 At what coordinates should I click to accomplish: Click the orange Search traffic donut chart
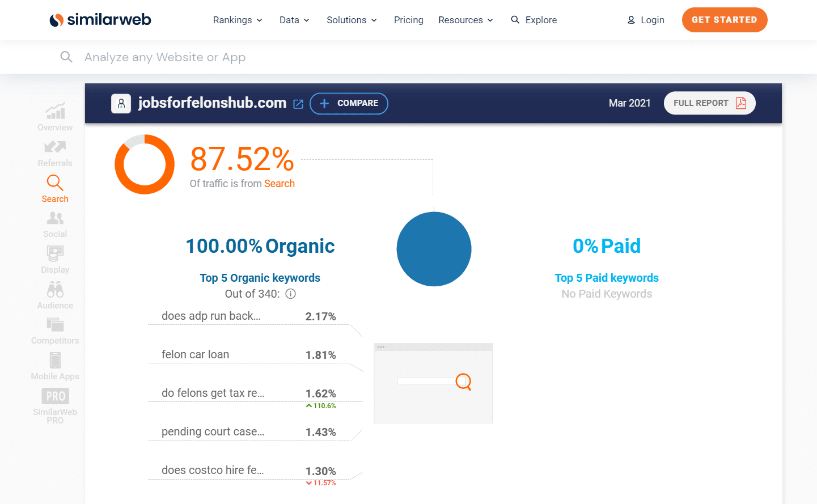(144, 164)
